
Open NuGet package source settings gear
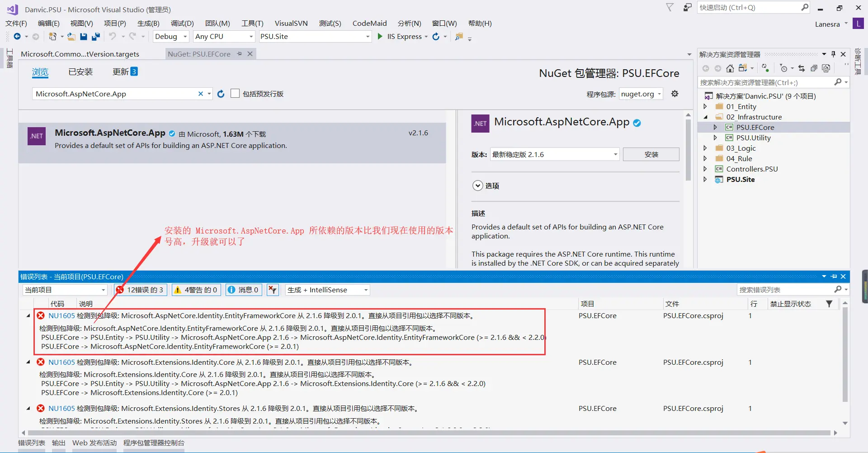click(x=675, y=94)
